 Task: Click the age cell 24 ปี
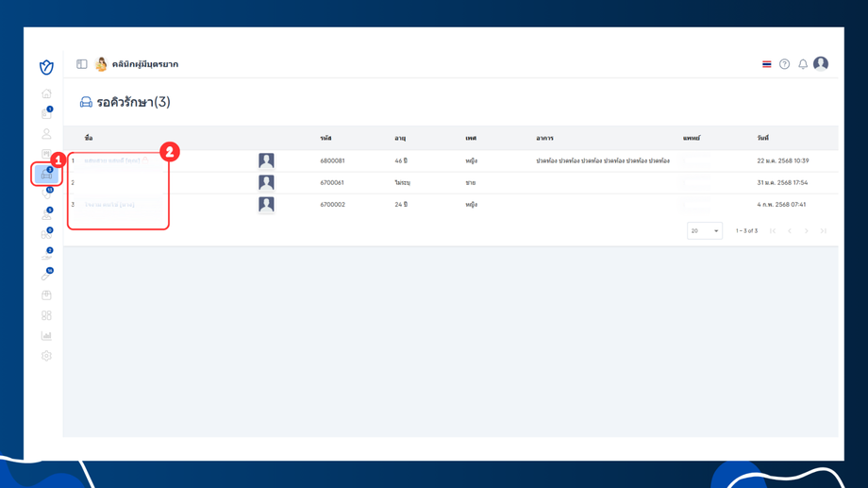pyautogui.click(x=401, y=205)
